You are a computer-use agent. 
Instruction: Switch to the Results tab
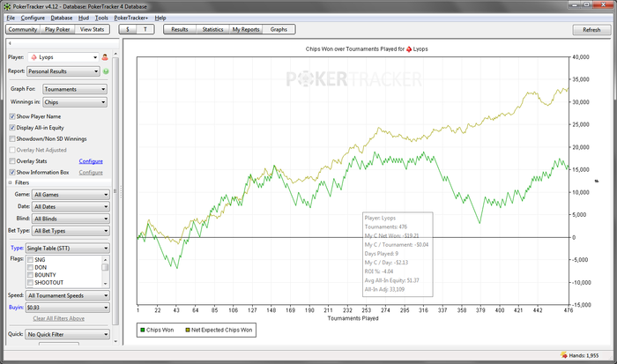pos(180,29)
